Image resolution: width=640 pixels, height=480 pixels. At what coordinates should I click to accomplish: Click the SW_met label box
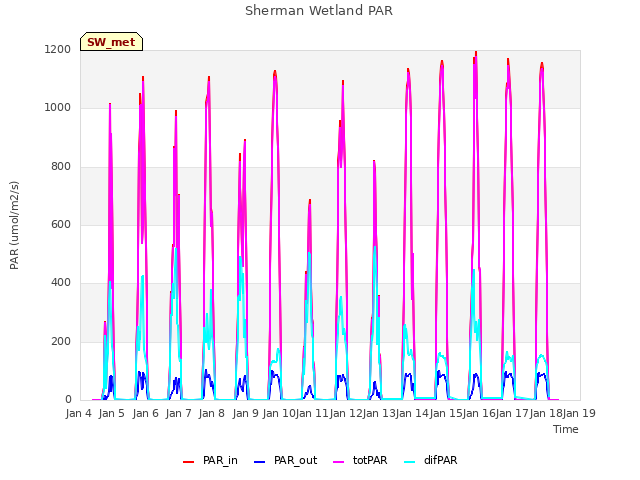(111, 42)
